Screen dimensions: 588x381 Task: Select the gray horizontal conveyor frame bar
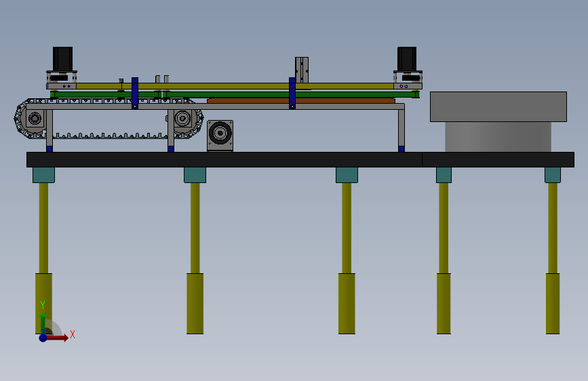click(215, 106)
